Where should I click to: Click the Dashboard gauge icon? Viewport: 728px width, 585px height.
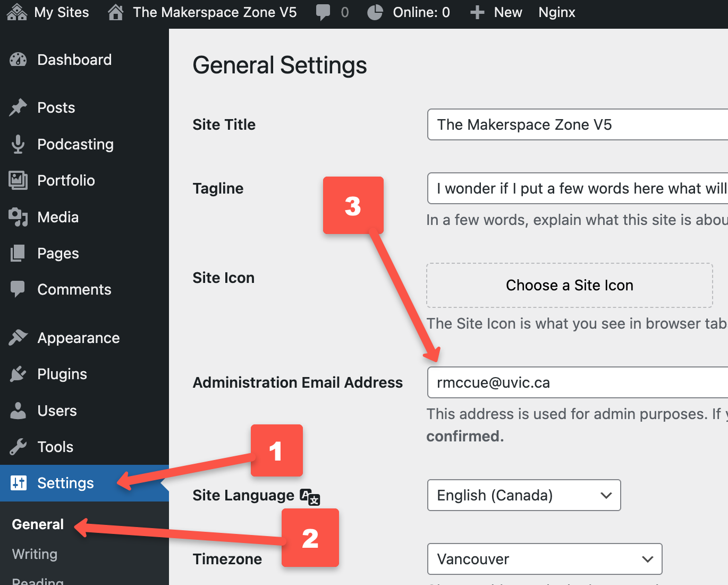18,60
